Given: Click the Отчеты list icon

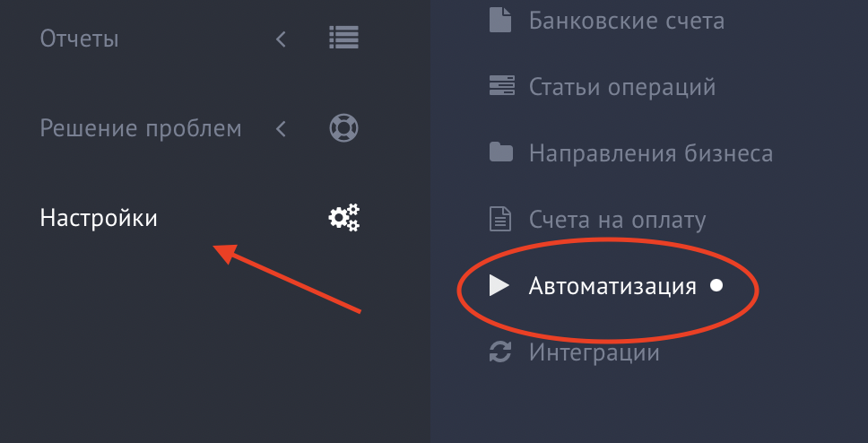Looking at the screenshot, I should [343, 38].
